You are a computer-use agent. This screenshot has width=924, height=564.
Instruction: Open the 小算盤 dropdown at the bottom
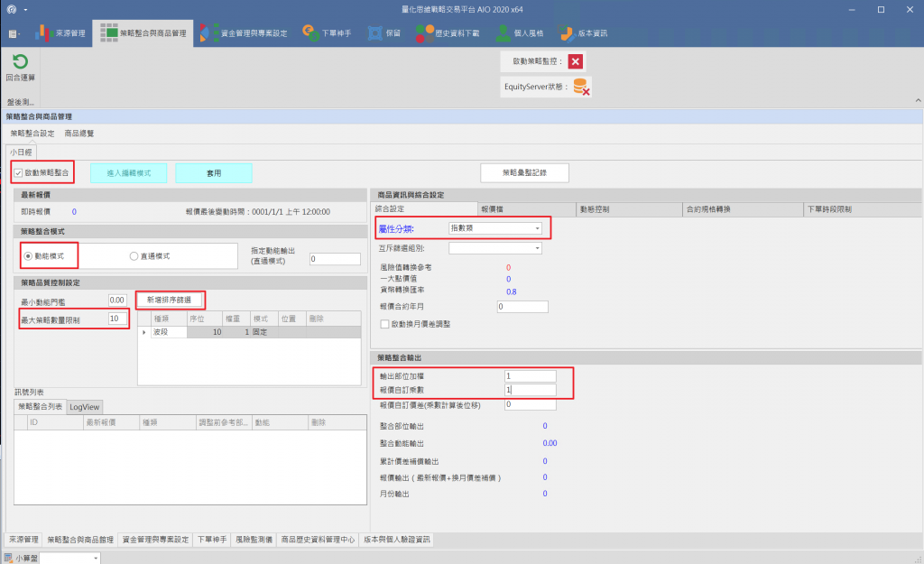96,559
